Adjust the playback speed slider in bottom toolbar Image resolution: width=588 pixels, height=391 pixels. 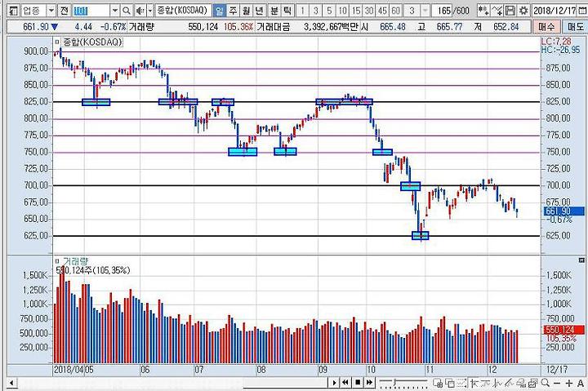click(403, 383)
